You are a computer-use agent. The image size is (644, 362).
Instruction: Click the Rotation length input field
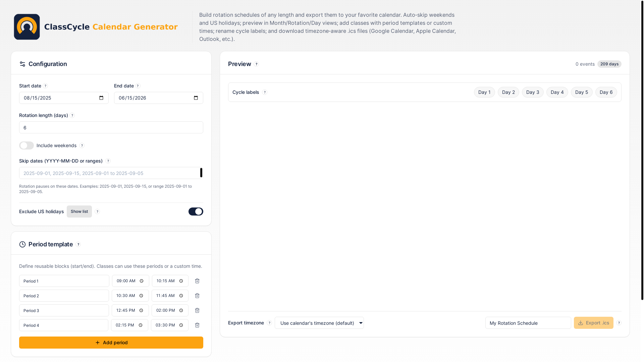point(111,127)
